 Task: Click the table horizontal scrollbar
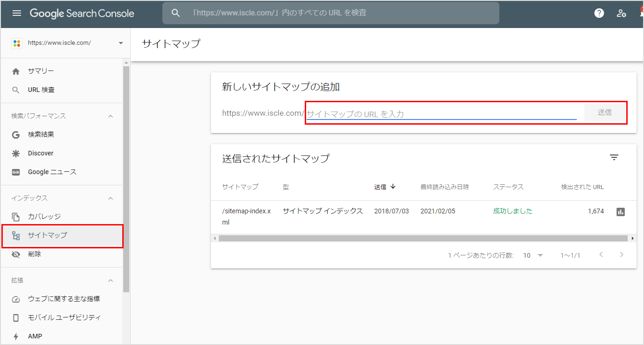[423, 238]
